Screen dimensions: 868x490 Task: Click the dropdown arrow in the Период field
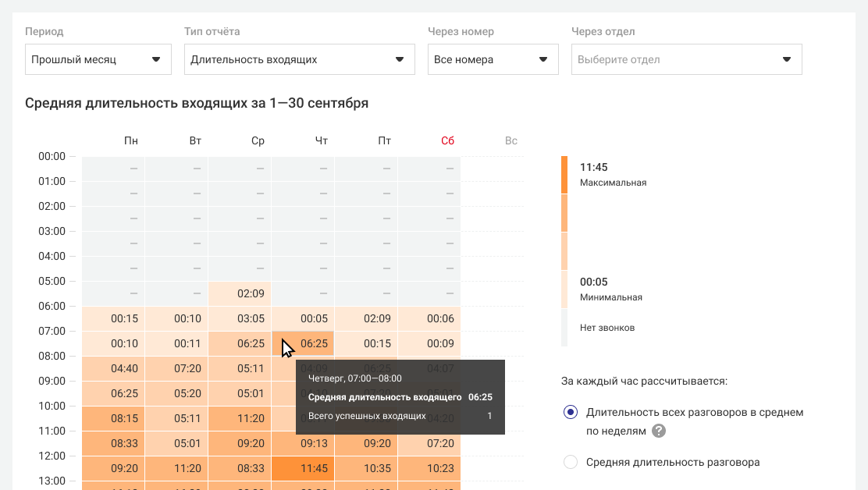click(155, 59)
